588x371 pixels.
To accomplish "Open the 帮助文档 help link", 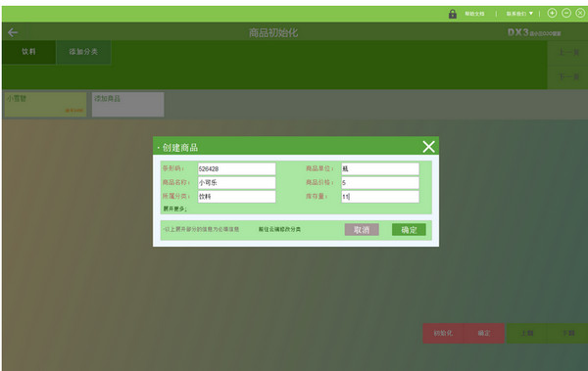I will coord(474,14).
